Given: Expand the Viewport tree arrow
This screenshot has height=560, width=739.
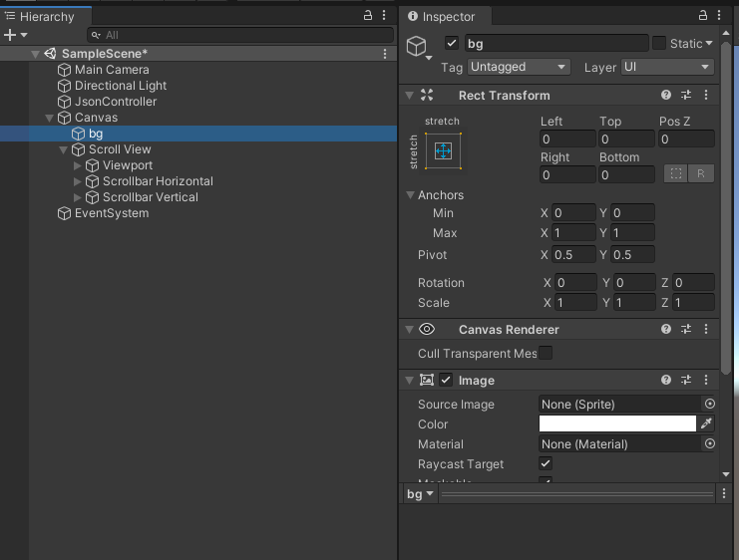Looking at the screenshot, I should coord(78,165).
